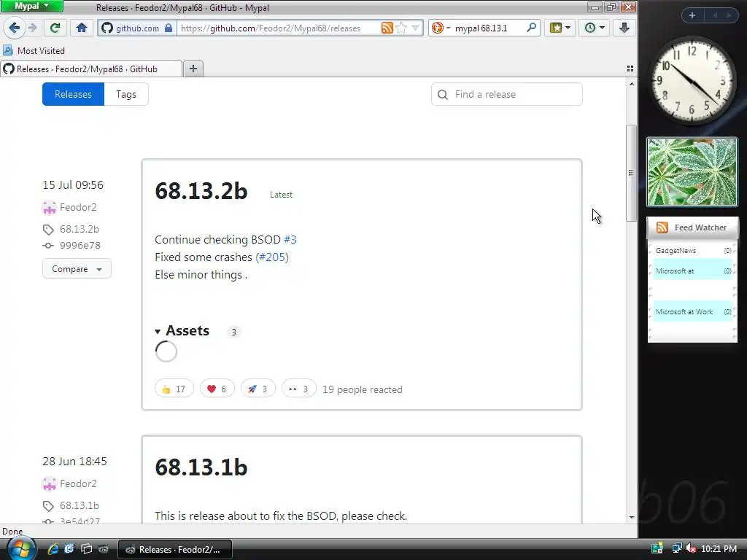Image resolution: width=747 pixels, height=560 pixels.
Task: Open issue #205 link
Action: [x=272, y=257]
